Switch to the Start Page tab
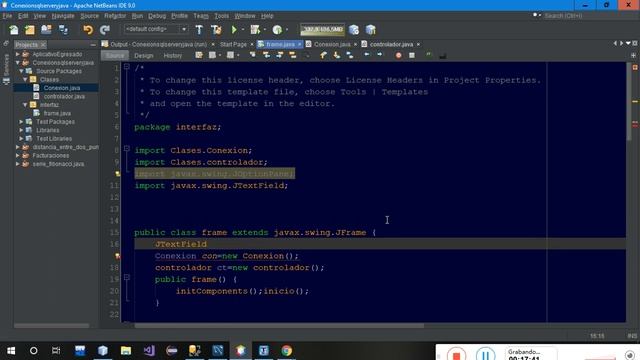Screen dimensions: 640x360 [x=233, y=44]
